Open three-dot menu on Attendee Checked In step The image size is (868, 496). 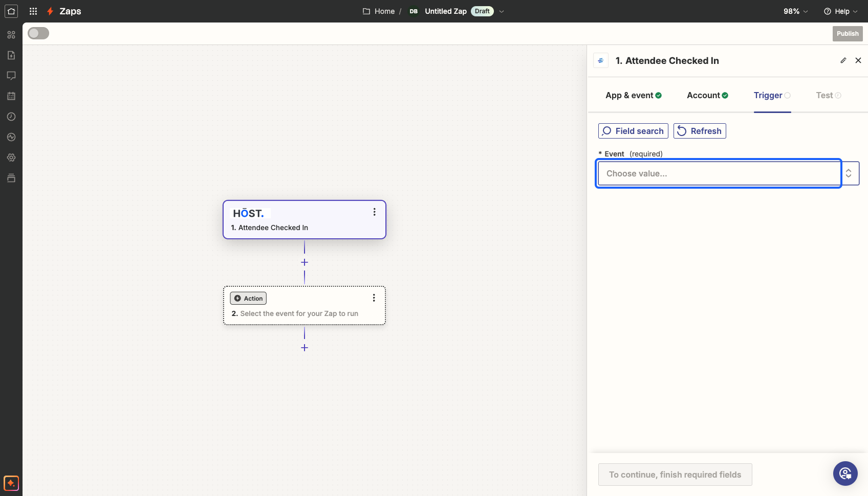375,212
